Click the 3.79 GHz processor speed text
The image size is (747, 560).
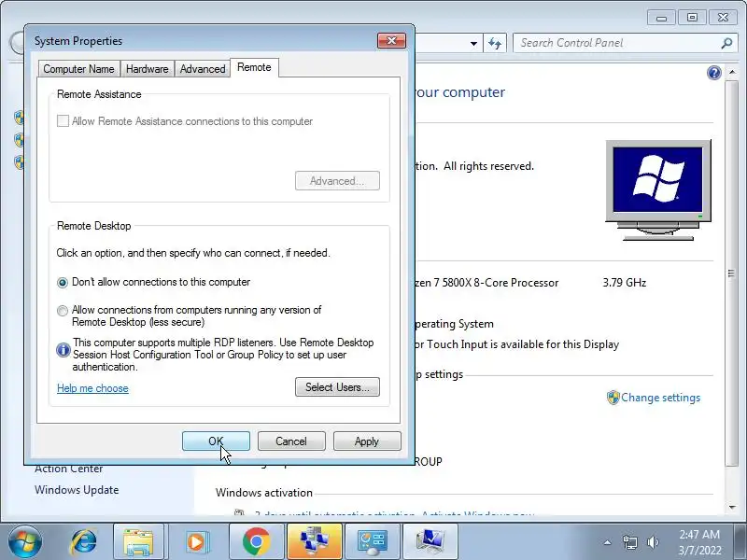pos(625,283)
